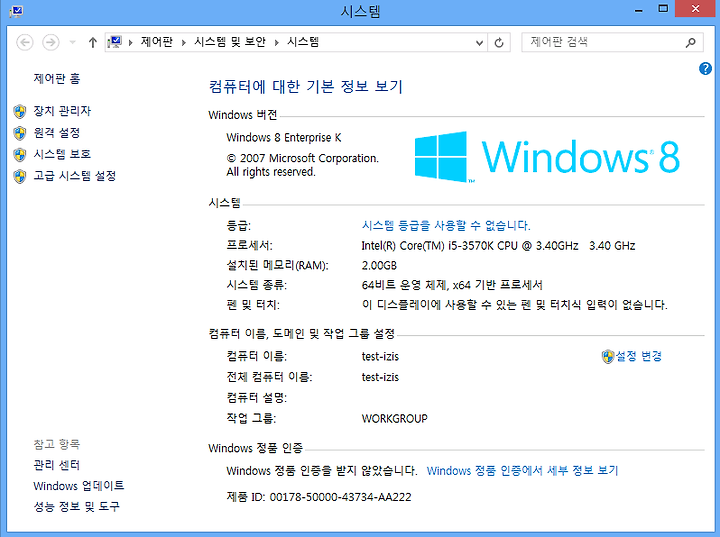Open 관리 센터 link
The image size is (720, 537).
pyautogui.click(x=56, y=465)
